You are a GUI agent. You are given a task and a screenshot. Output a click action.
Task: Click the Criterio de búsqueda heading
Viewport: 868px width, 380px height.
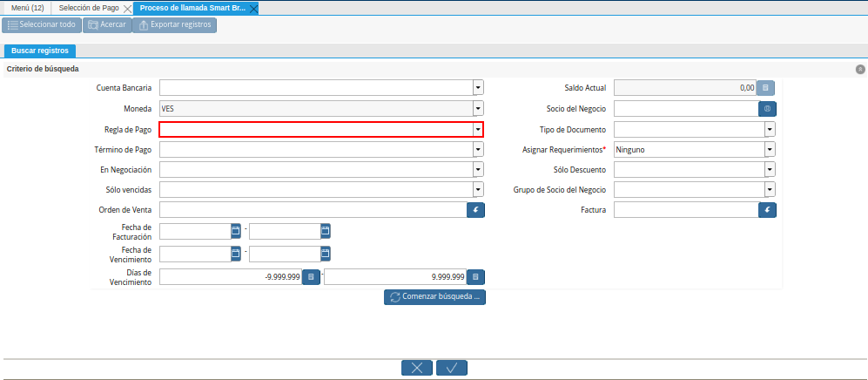(43, 69)
